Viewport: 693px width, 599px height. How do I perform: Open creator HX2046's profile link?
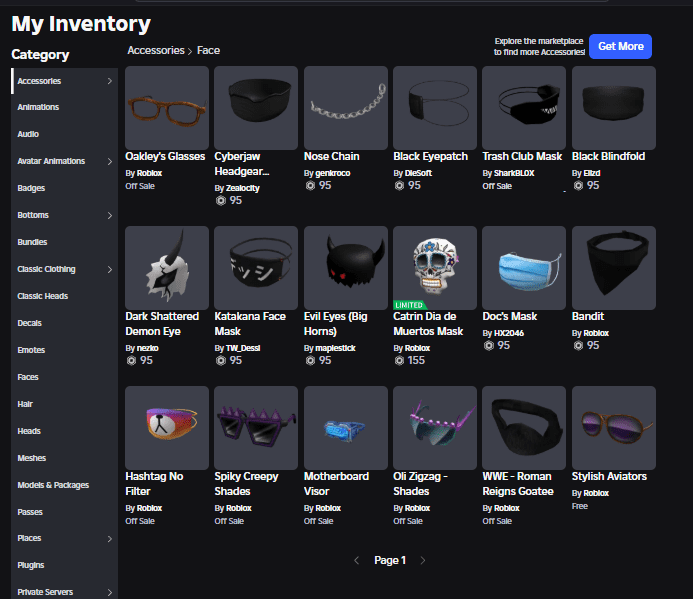pyautogui.click(x=509, y=333)
